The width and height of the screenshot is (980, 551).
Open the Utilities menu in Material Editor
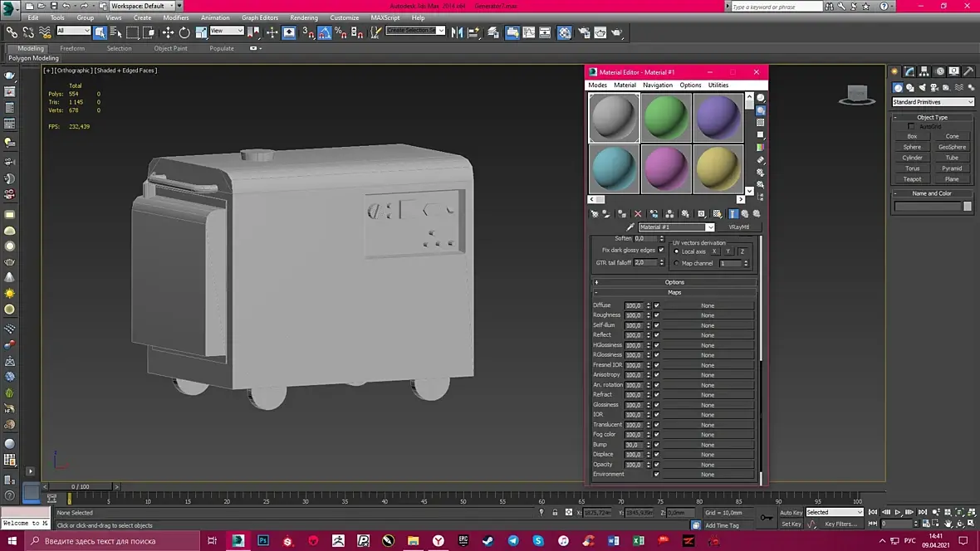(x=718, y=85)
